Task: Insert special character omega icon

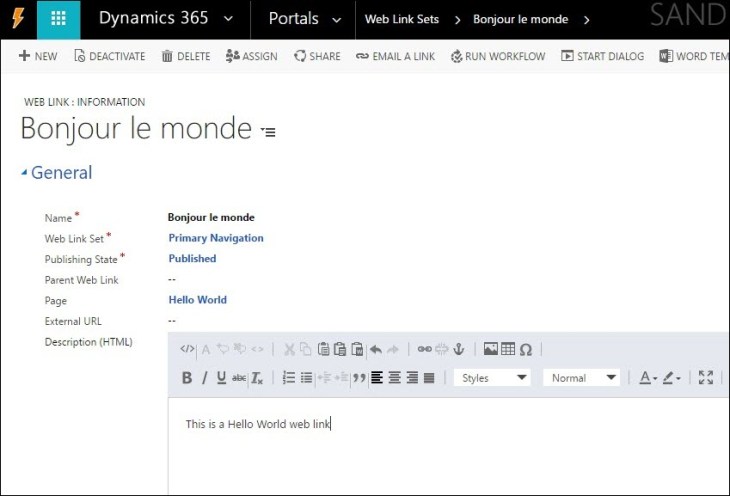Action: [x=526, y=349]
